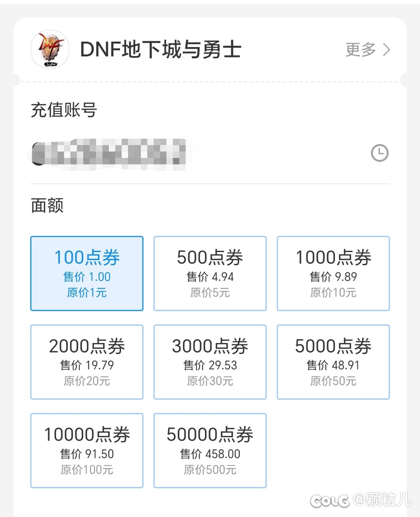The height and width of the screenshot is (517, 420).
Task: Select the 2000点券 denomination
Action: (x=87, y=362)
